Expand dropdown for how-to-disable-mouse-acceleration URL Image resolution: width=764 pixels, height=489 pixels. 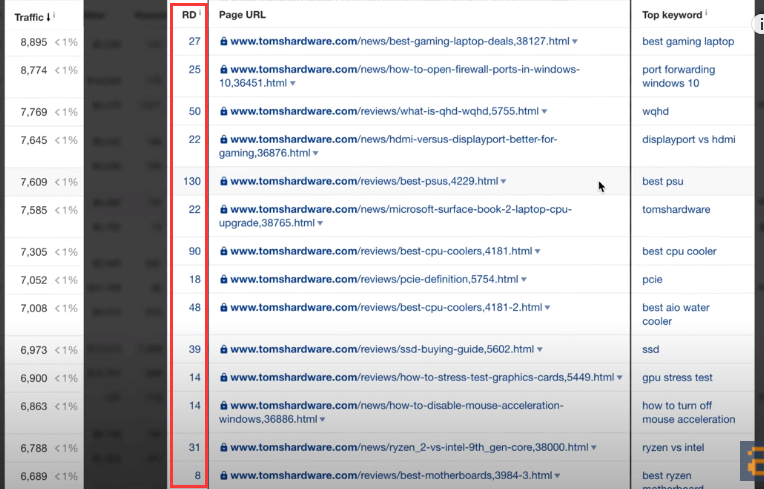[x=322, y=420]
